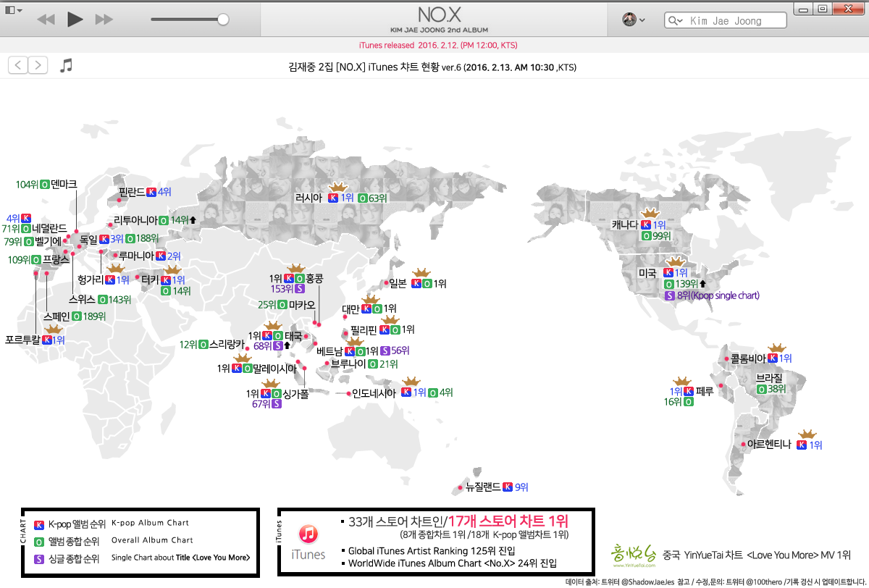Select the 필리핀 country label
Screen dimensions: 869x588
tap(364, 329)
